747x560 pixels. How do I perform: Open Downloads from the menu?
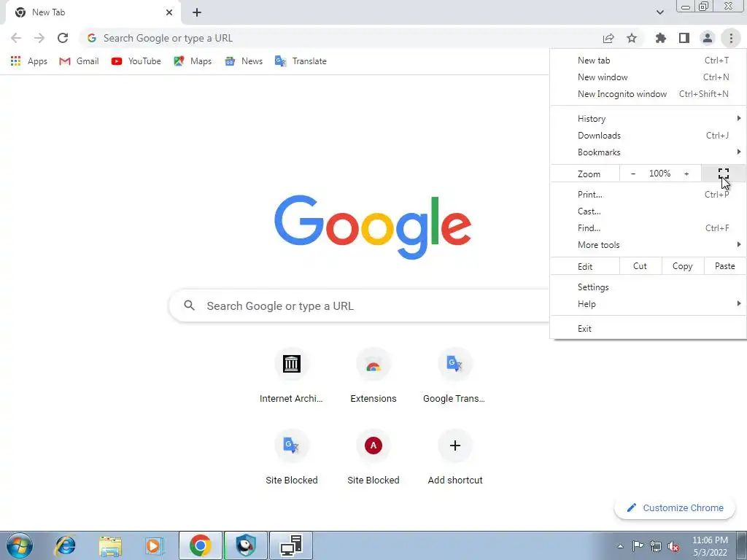[648, 135]
